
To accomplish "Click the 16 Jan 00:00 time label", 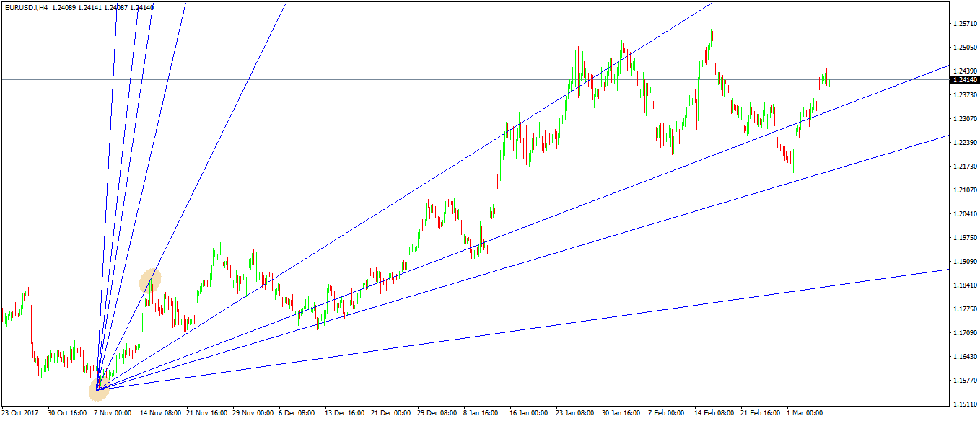I will pos(530,414).
